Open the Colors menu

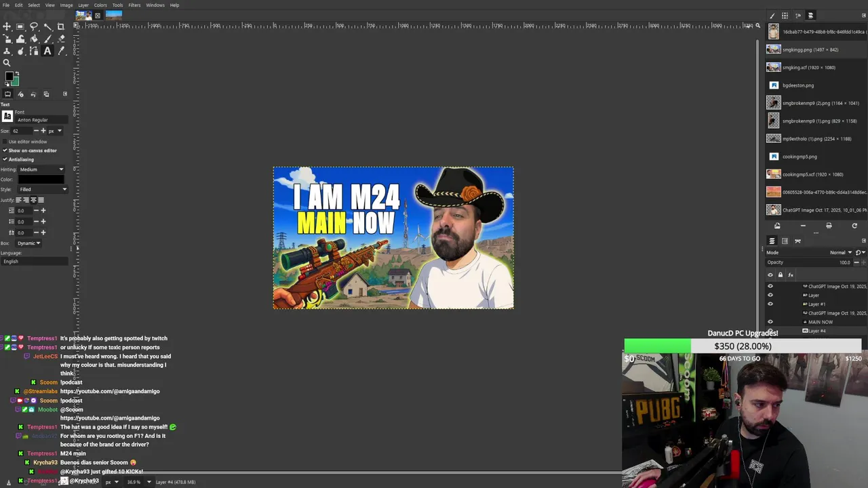pyautogui.click(x=100, y=5)
